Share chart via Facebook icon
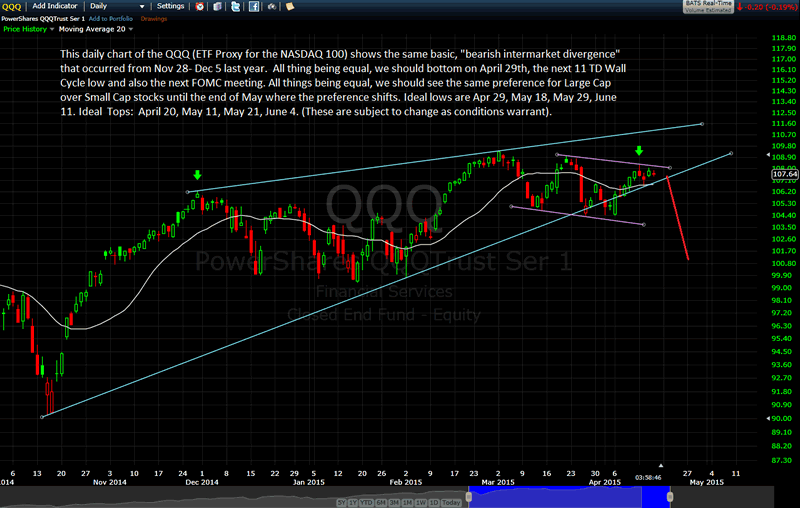 coord(254,7)
